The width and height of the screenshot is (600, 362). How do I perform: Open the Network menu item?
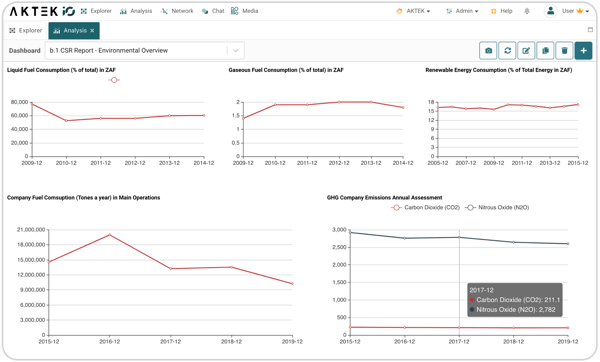click(177, 11)
